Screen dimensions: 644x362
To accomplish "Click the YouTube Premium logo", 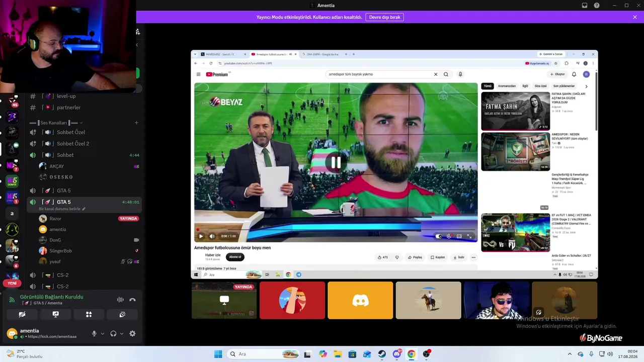I will click(x=217, y=74).
